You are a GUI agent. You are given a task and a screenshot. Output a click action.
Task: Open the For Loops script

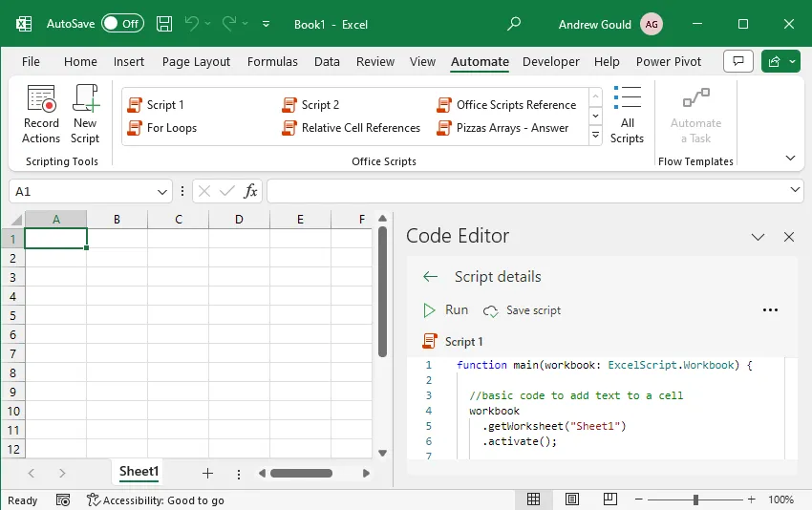162,127
